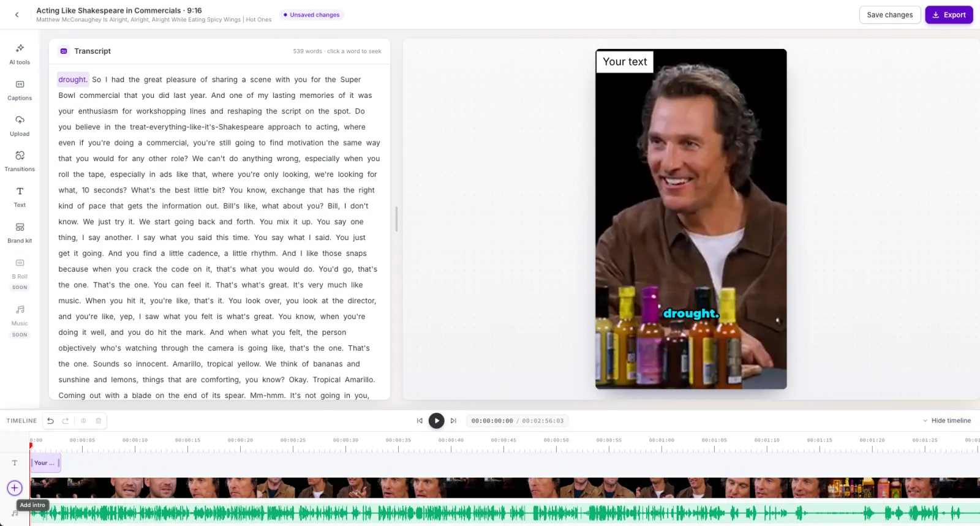Select the 'Your ...' text clip on timeline
980x526 pixels.
(45, 463)
